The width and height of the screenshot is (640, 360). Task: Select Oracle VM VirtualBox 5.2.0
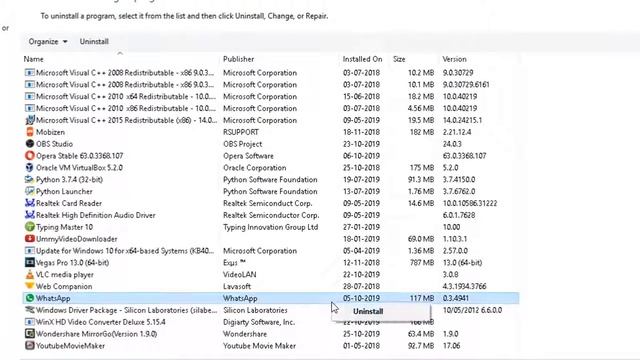[x=79, y=167]
